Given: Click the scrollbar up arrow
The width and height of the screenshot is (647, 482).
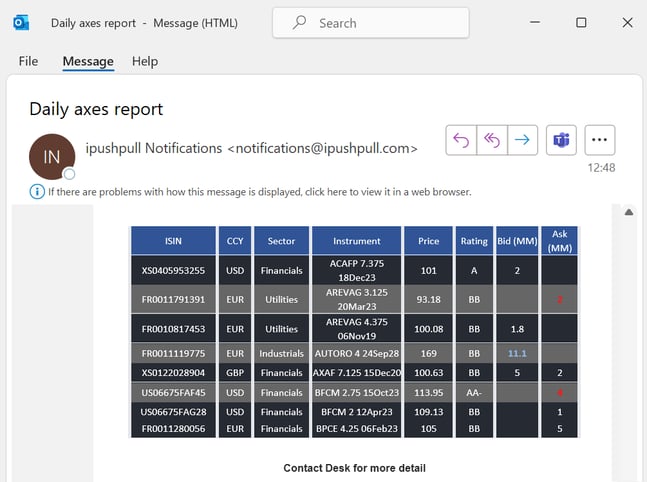Looking at the screenshot, I should tap(628, 212).
